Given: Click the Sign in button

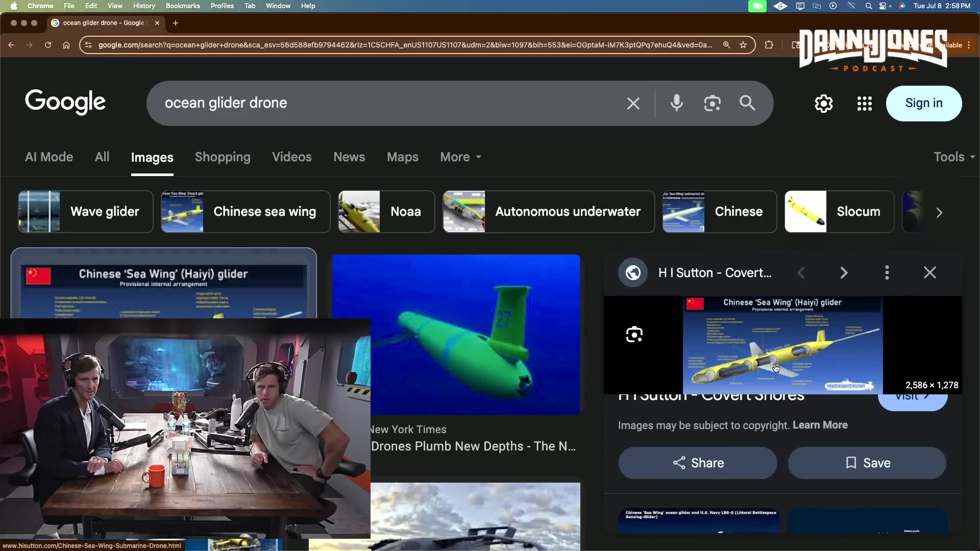Looking at the screenshot, I should pos(923,103).
